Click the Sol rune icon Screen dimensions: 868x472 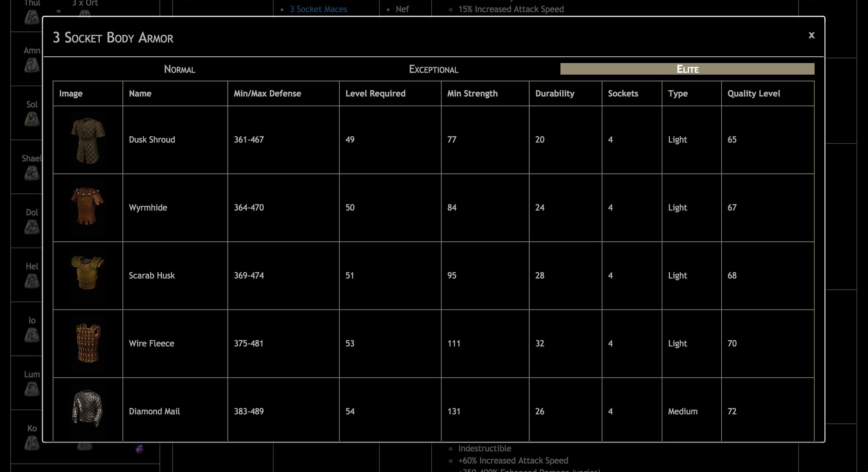(x=32, y=119)
